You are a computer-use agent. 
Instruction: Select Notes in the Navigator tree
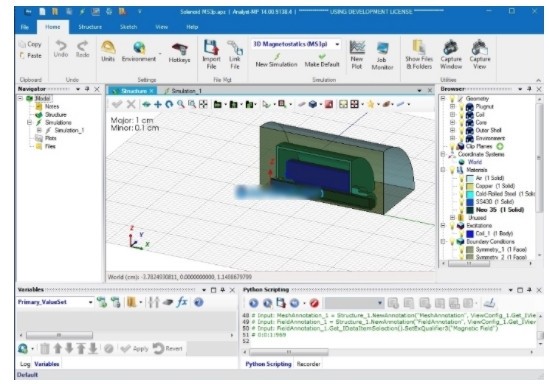[51, 106]
